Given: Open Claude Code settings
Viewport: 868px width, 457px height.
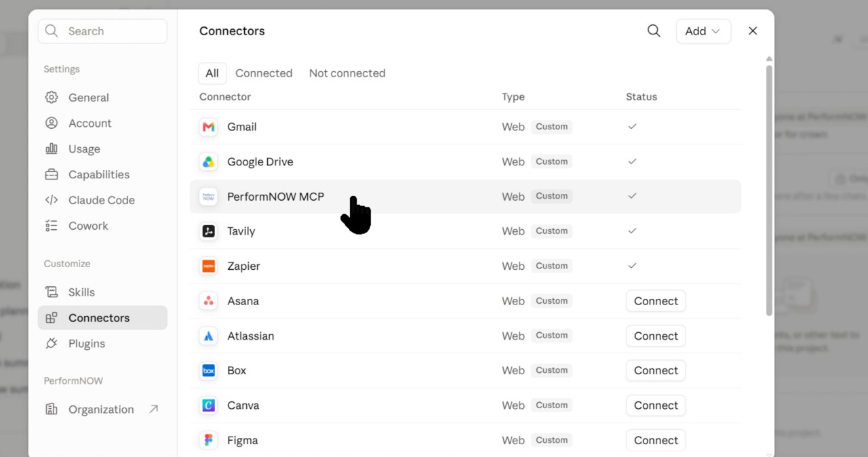Looking at the screenshot, I should click(102, 200).
